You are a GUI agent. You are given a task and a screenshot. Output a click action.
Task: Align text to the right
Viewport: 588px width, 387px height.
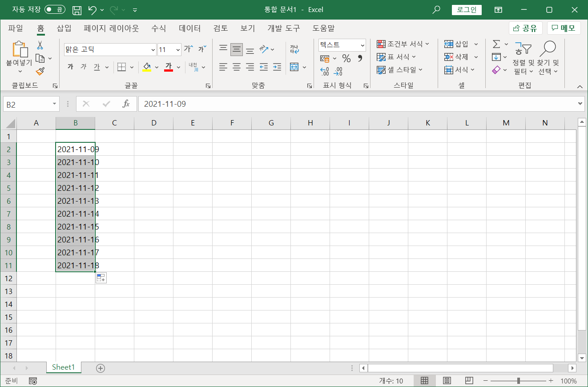(x=250, y=67)
